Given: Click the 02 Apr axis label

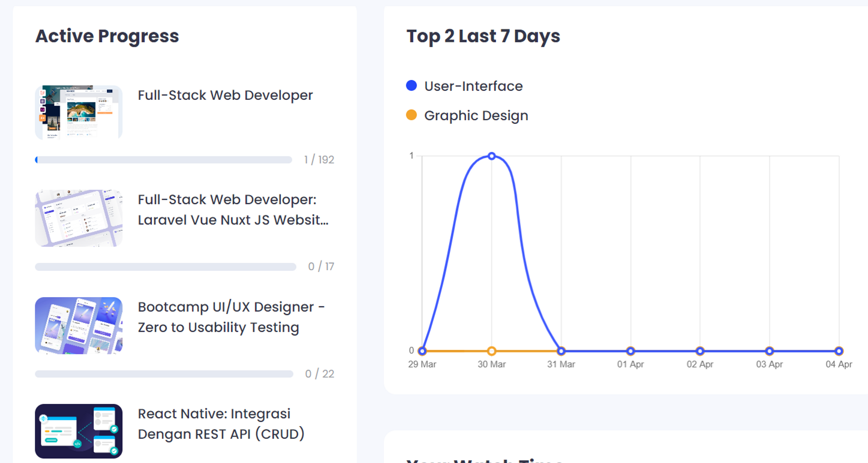Looking at the screenshot, I should point(700,364).
